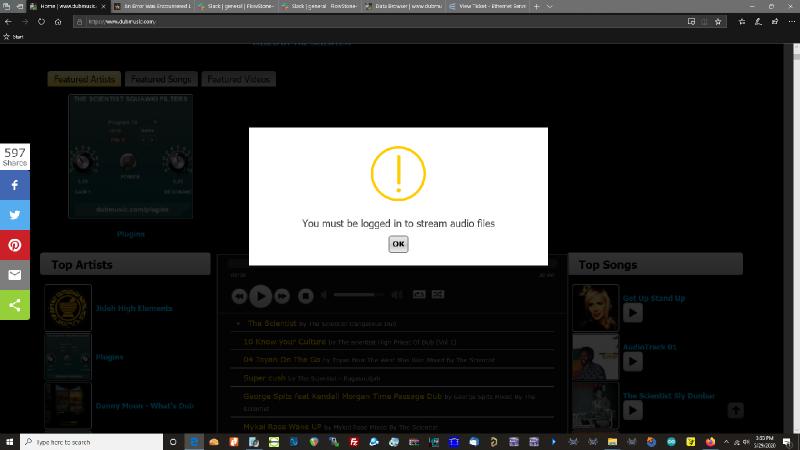Toggle the repeat icon in the player
Screen dimensions: 800x450
[419, 295]
